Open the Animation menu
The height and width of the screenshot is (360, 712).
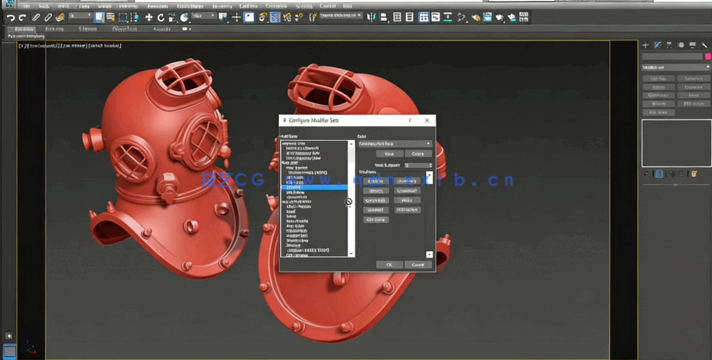click(x=158, y=6)
